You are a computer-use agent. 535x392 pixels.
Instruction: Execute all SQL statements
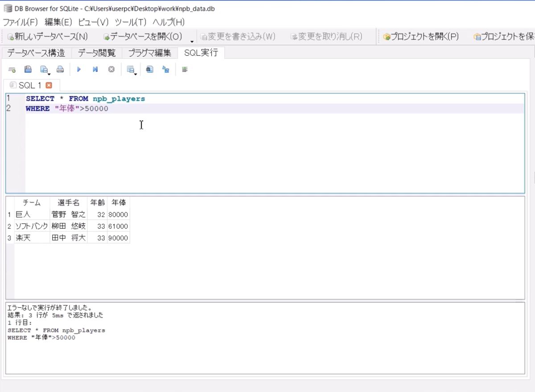click(x=79, y=69)
